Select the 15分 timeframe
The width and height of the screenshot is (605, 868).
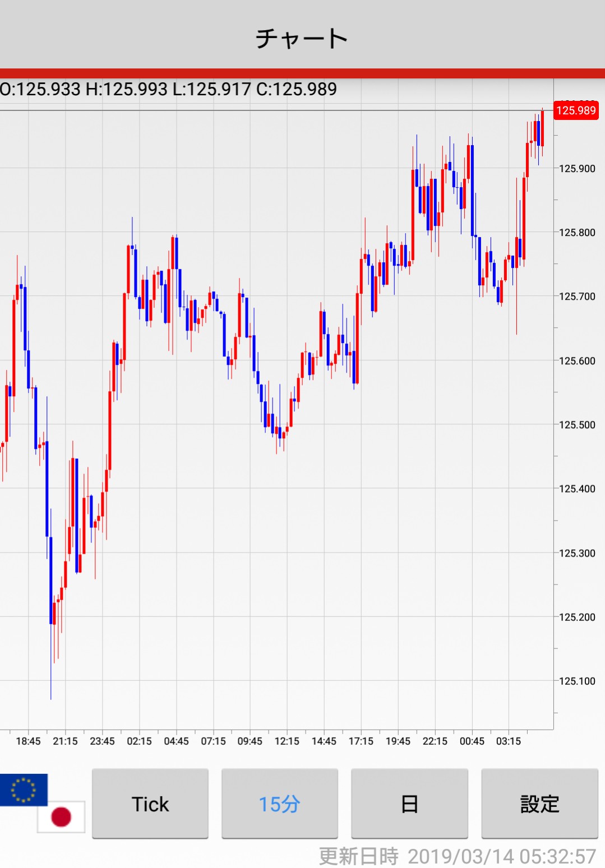click(x=279, y=804)
